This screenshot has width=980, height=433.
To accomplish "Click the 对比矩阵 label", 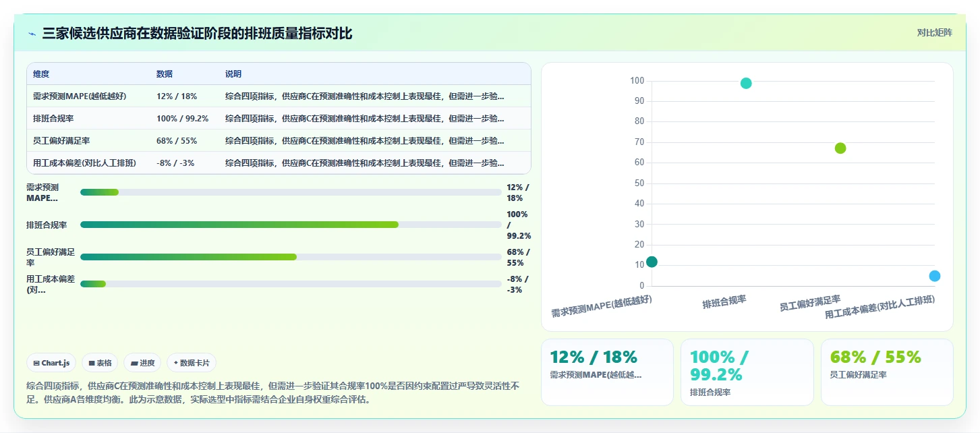I will (934, 32).
